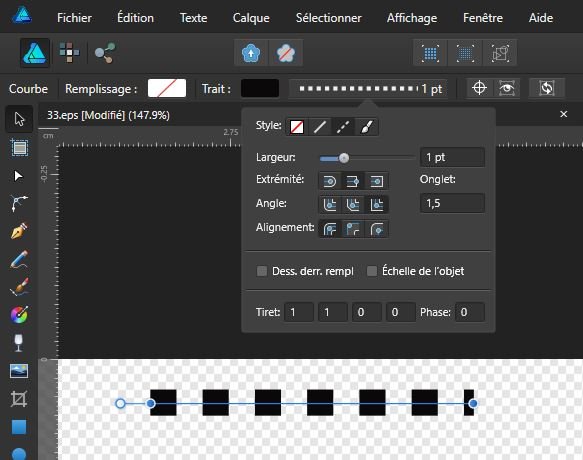The width and height of the screenshot is (583, 460).
Task: Open the Trait black color swatch
Action: (x=260, y=89)
